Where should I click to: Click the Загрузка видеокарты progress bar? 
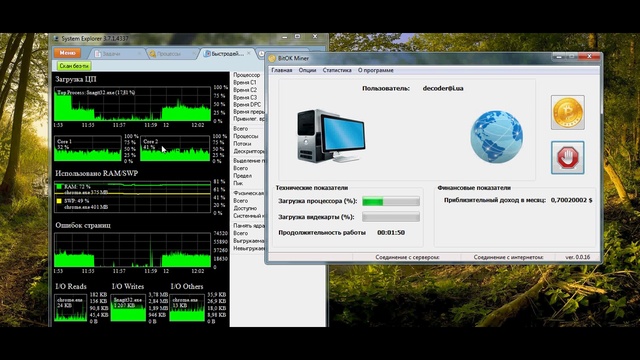coord(391,217)
